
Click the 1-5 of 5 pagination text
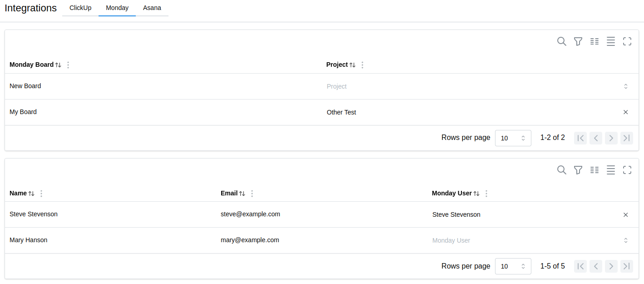[x=553, y=266]
